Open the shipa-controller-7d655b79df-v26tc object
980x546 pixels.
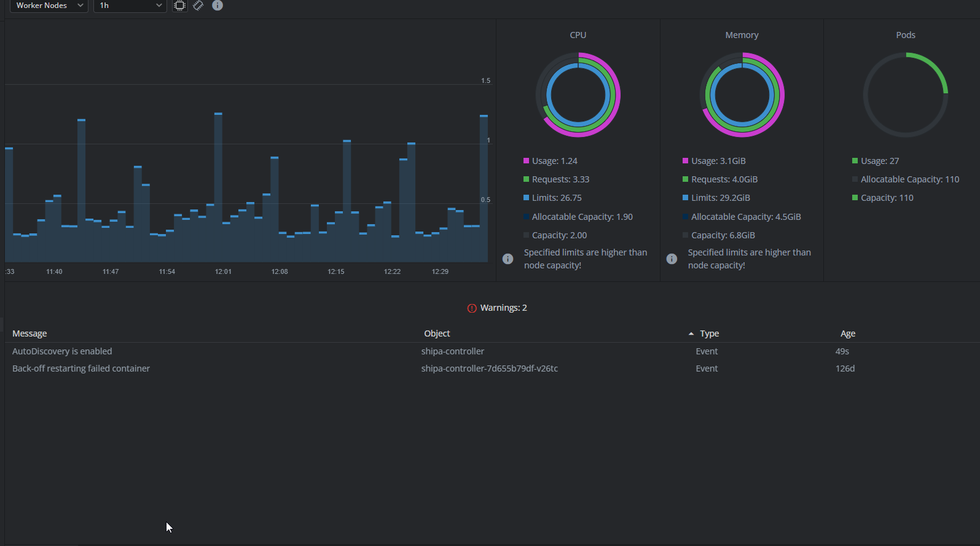(489, 369)
